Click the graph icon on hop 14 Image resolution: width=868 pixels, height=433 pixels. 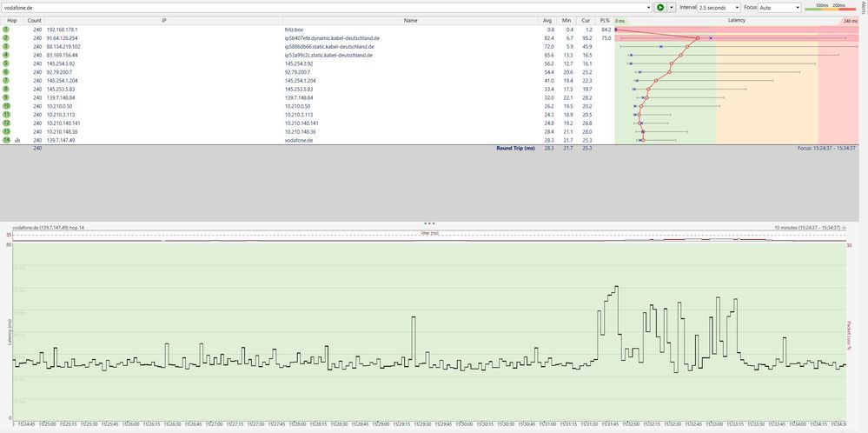point(17,139)
